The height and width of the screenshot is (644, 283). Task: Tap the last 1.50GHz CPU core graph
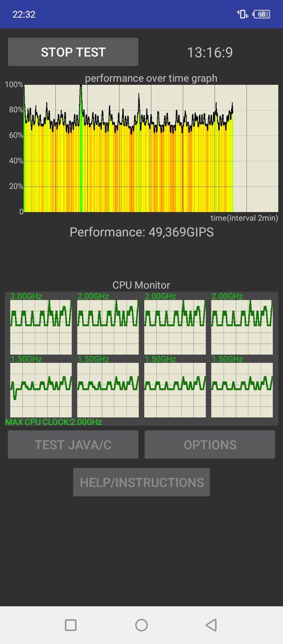[x=242, y=390]
